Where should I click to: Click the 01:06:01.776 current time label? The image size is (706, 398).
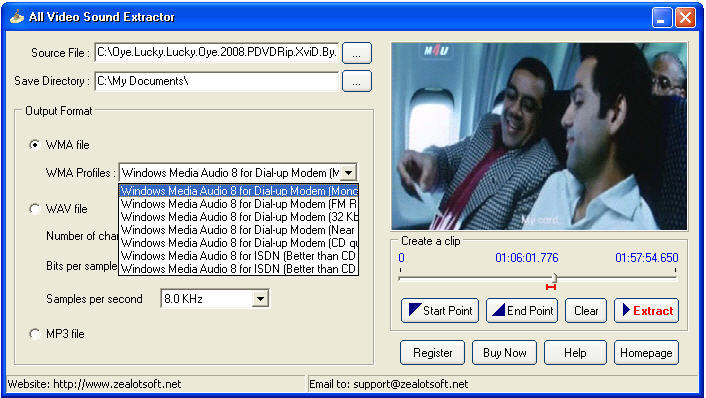click(x=527, y=258)
